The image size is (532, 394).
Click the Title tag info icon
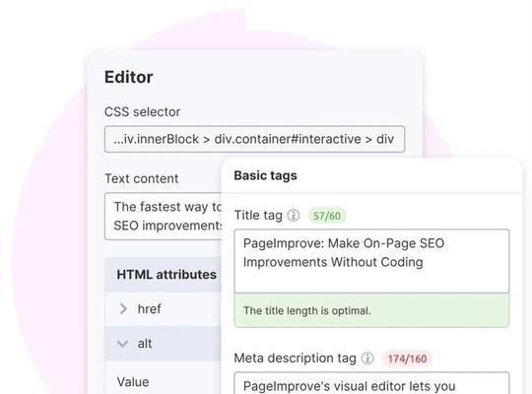[294, 215]
